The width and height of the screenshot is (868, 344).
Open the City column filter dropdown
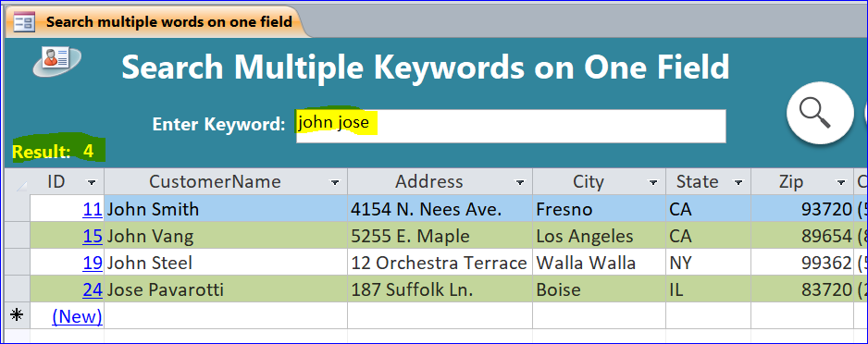[x=653, y=182]
